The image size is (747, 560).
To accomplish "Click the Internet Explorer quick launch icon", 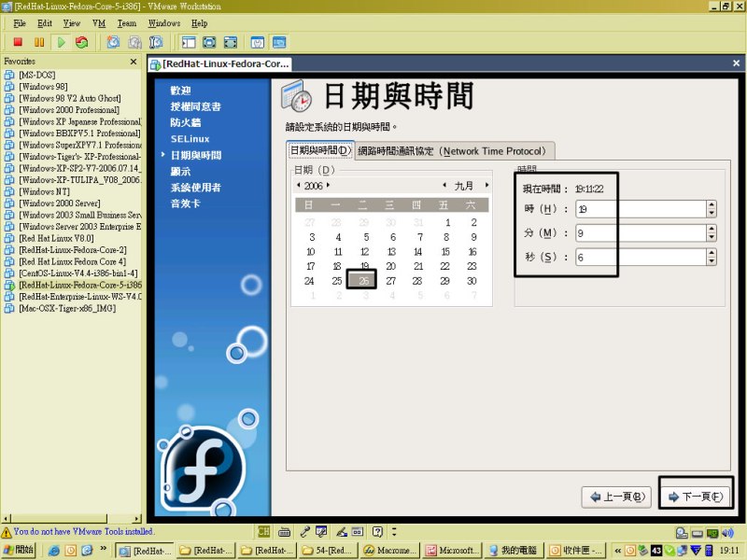I will tap(54, 551).
